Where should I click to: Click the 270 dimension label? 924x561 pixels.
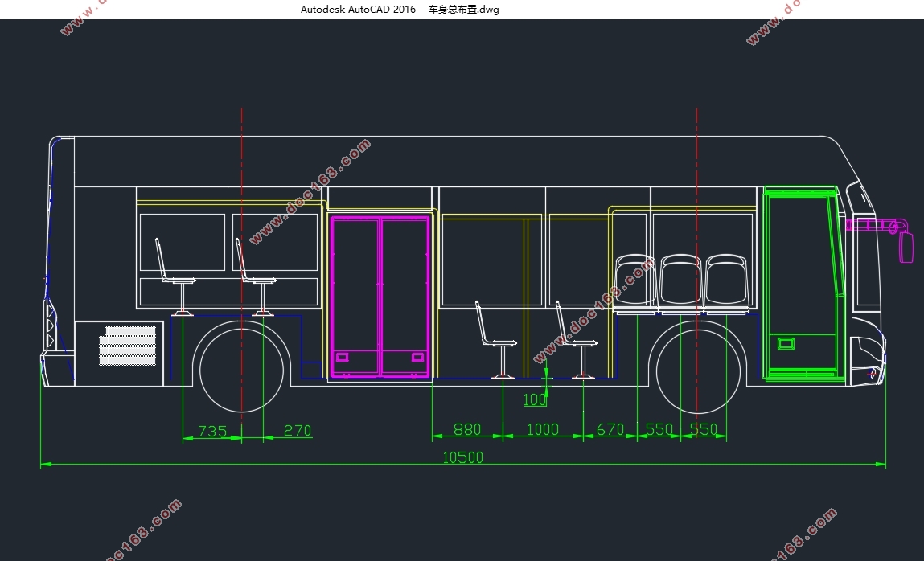point(298,431)
